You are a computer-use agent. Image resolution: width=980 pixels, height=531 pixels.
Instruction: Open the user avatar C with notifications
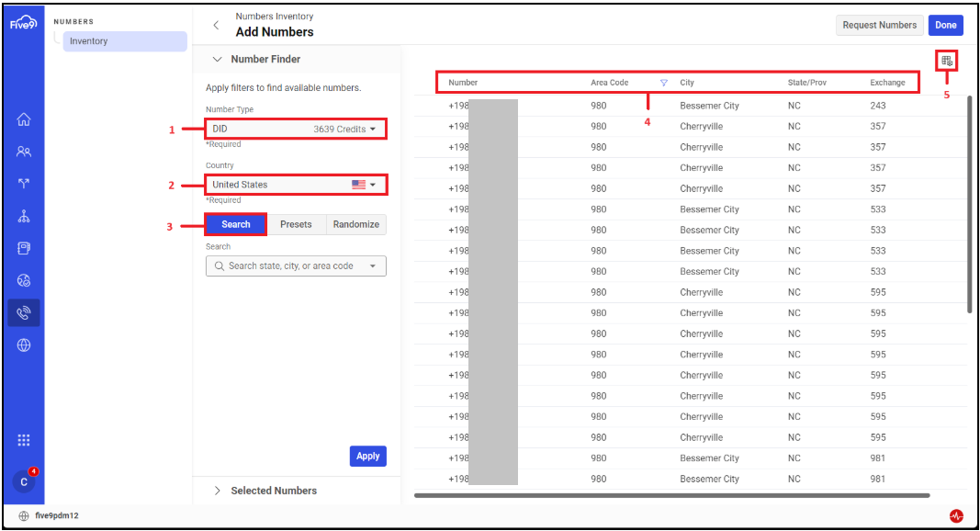click(24, 481)
